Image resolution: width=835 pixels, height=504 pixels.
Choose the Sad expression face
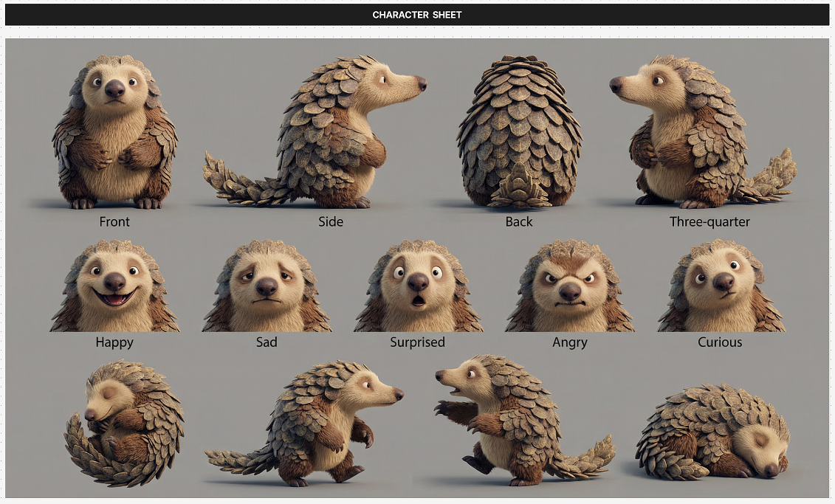pyautogui.click(x=267, y=288)
